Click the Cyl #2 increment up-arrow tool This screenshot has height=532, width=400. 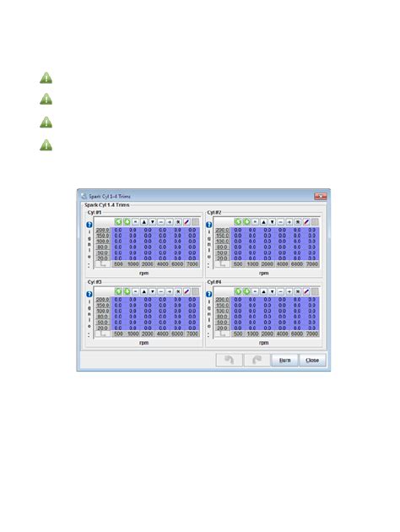coord(263,222)
